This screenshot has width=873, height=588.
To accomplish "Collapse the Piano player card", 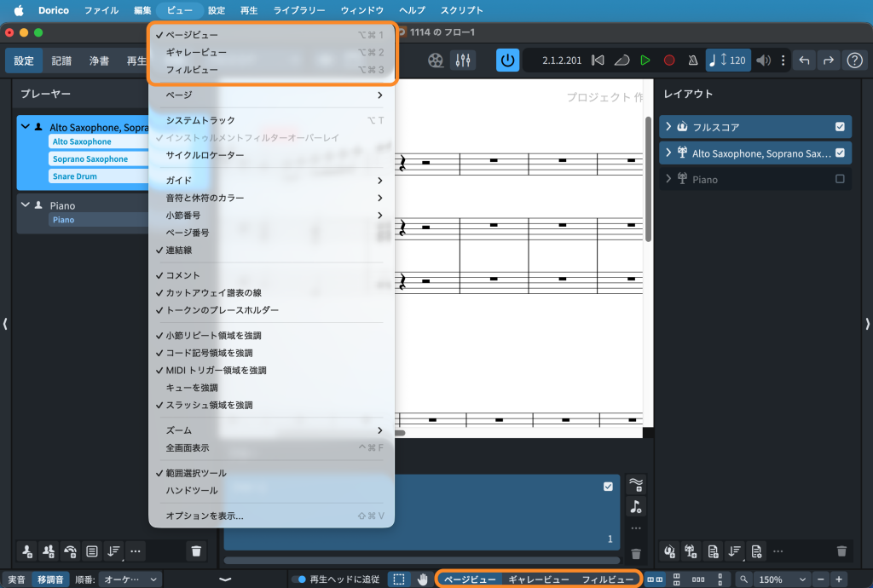I will [26, 205].
